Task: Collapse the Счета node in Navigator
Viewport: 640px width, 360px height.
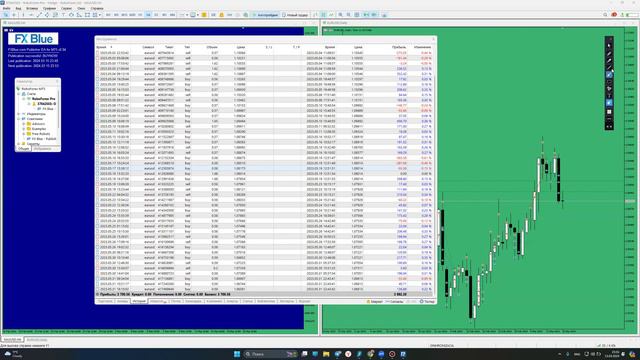Action: tap(19, 94)
